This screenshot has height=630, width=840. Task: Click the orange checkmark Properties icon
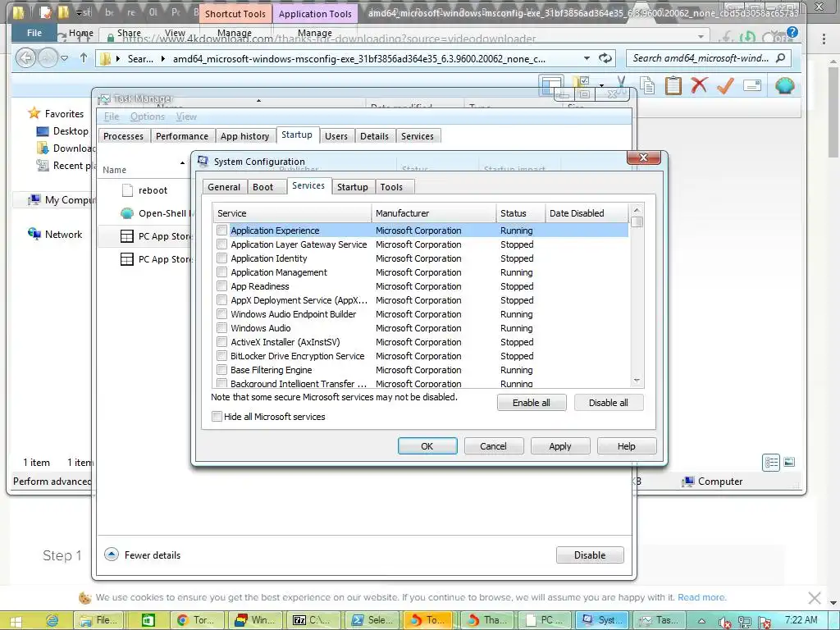click(725, 85)
